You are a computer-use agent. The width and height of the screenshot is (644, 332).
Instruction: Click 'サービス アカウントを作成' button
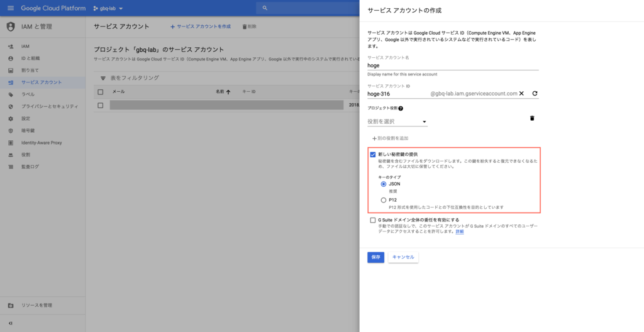201,26
